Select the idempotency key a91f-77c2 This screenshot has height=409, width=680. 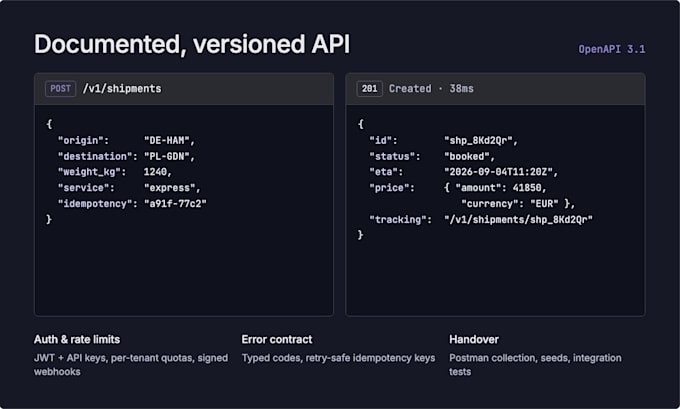tap(175, 204)
